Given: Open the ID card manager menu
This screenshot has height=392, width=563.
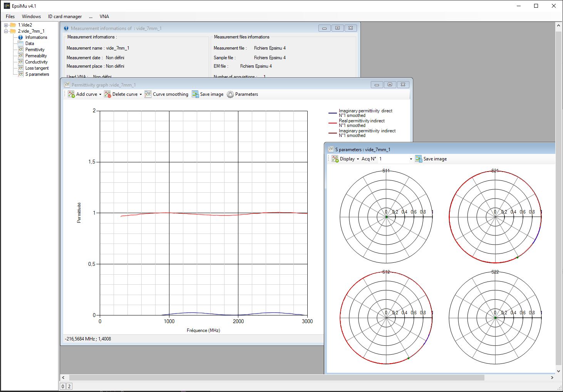Looking at the screenshot, I should coord(65,17).
